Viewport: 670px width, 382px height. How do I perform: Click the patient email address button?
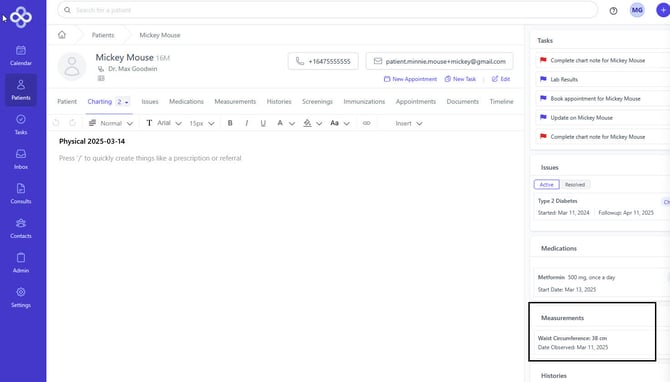coord(439,61)
